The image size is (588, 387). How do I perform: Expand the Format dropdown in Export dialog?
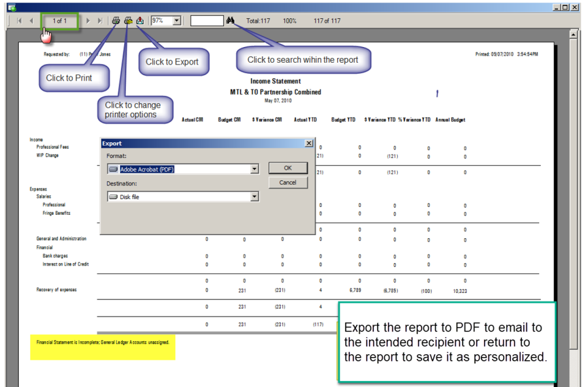(x=255, y=169)
